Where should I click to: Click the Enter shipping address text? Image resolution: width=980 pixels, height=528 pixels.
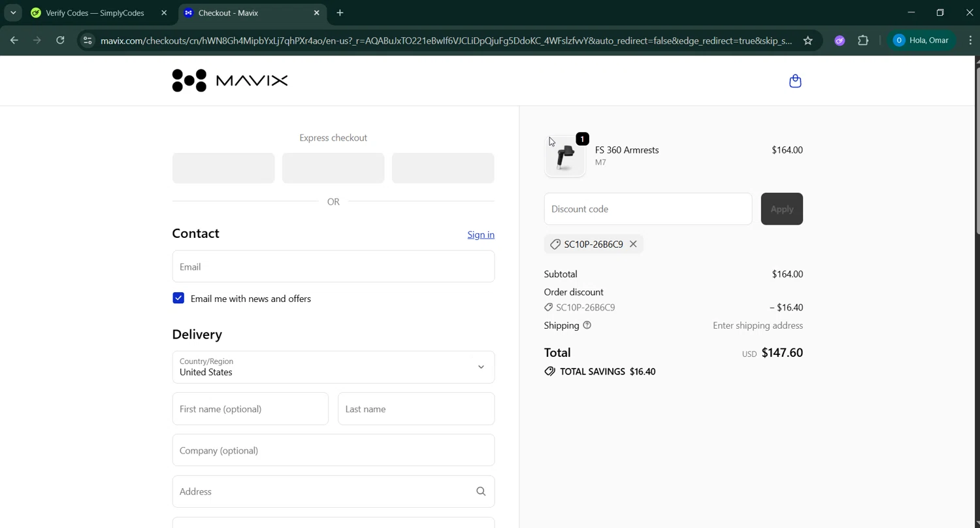point(758,325)
